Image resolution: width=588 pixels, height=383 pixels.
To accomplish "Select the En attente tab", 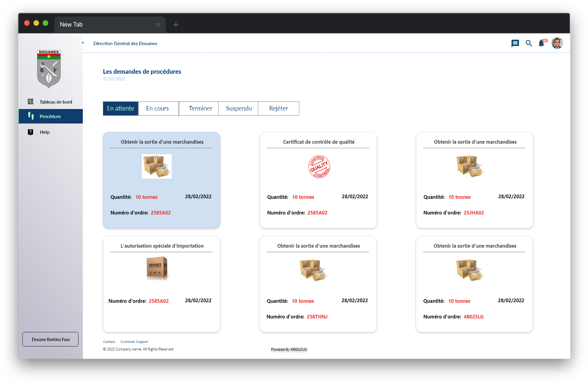I will (120, 108).
